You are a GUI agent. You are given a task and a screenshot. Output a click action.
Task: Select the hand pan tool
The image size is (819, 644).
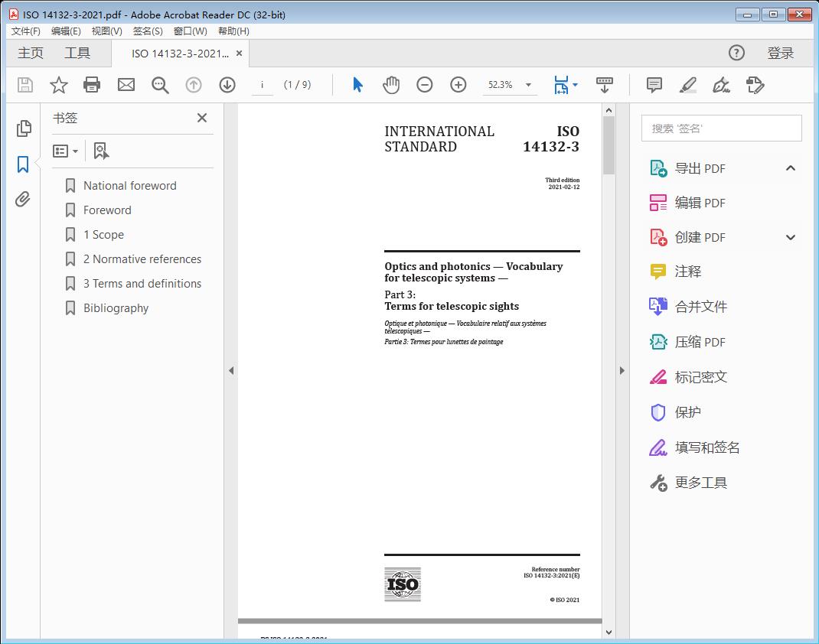[391, 85]
